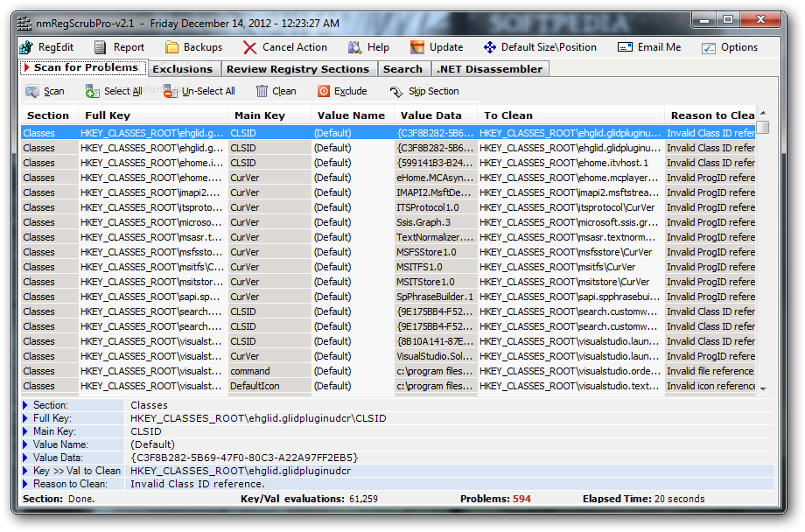Click the Default Size\Position arrows icon
The width and height of the screenshot is (805, 532).
pos(489,48)
